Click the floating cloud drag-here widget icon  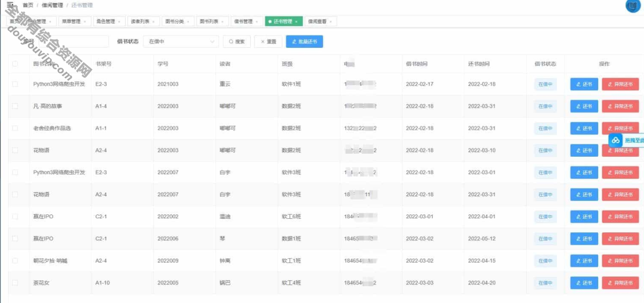tap(616, 140)
